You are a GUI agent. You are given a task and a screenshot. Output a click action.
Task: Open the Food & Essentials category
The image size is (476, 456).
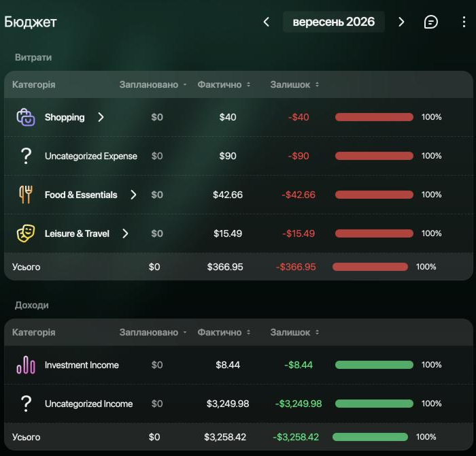point(81,195)
